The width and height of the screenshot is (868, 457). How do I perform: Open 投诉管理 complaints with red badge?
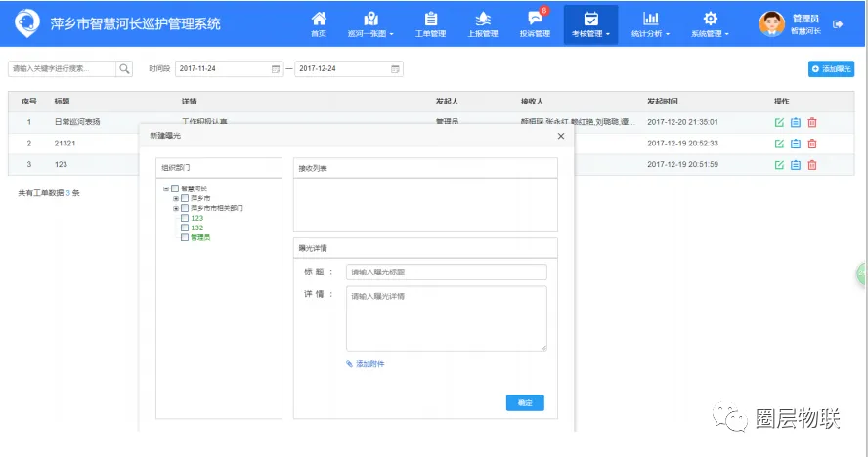click(535, 24)
